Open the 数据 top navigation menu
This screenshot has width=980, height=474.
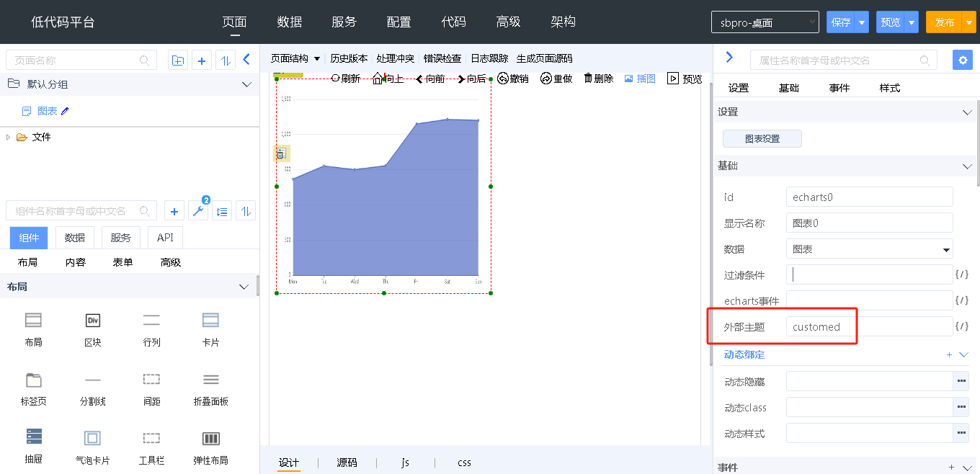tap(289, 22)
